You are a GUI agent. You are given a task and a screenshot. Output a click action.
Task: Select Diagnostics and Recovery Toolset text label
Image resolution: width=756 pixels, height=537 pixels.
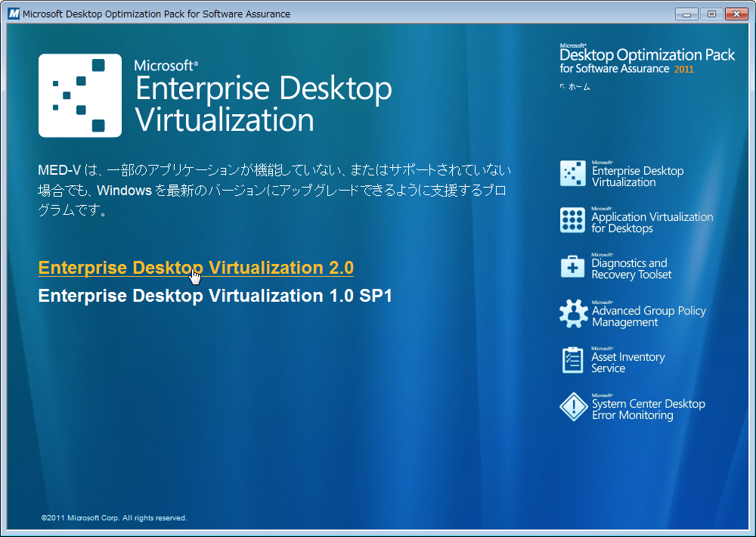pyautogui.click(x=631, y=269)
